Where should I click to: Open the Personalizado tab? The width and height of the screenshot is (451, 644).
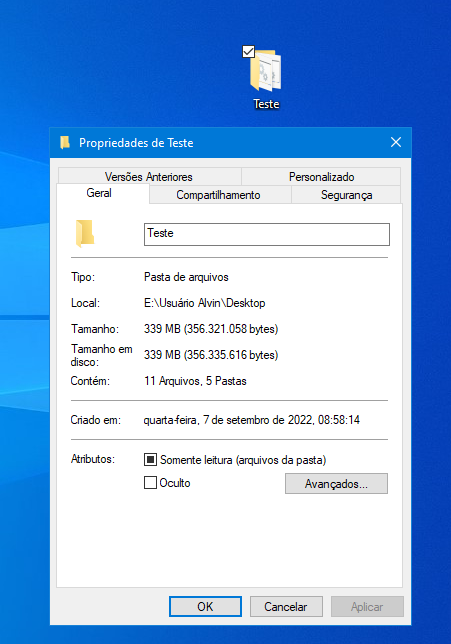point(321,177)
